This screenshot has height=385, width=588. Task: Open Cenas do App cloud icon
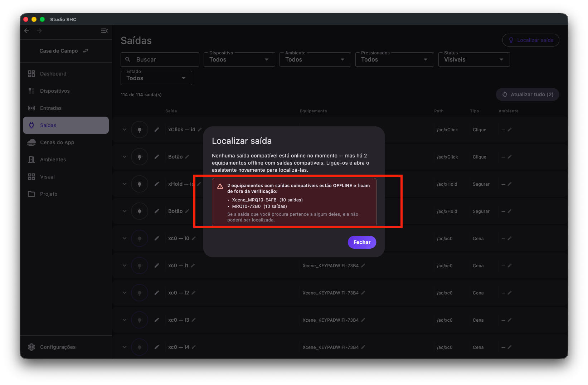[x=31, y=142]
